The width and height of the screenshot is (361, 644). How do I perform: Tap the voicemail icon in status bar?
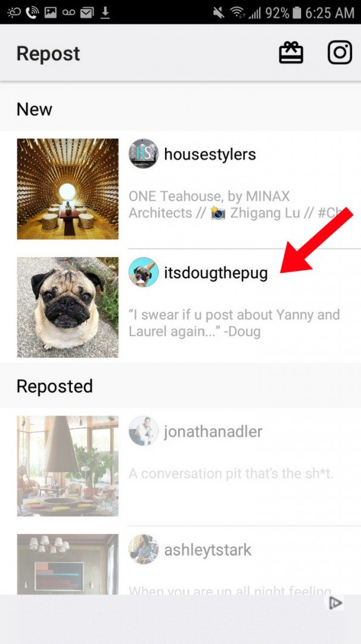[x=69, y=13]
